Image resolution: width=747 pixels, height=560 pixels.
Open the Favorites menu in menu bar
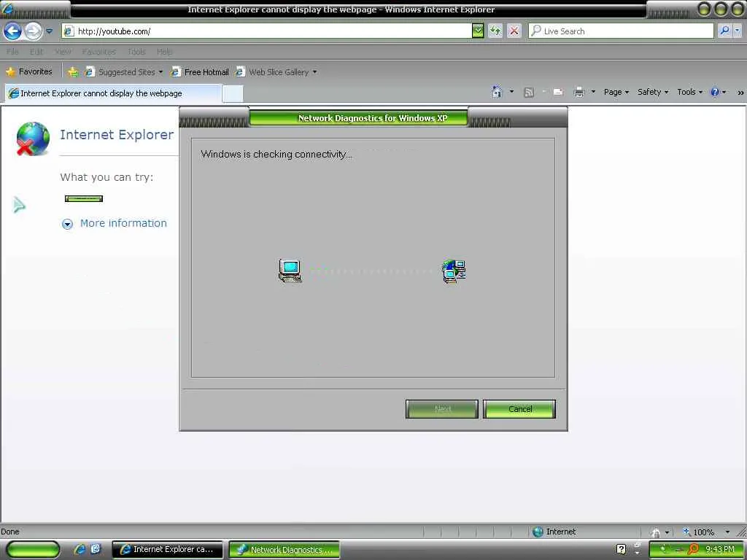(98, 52)
